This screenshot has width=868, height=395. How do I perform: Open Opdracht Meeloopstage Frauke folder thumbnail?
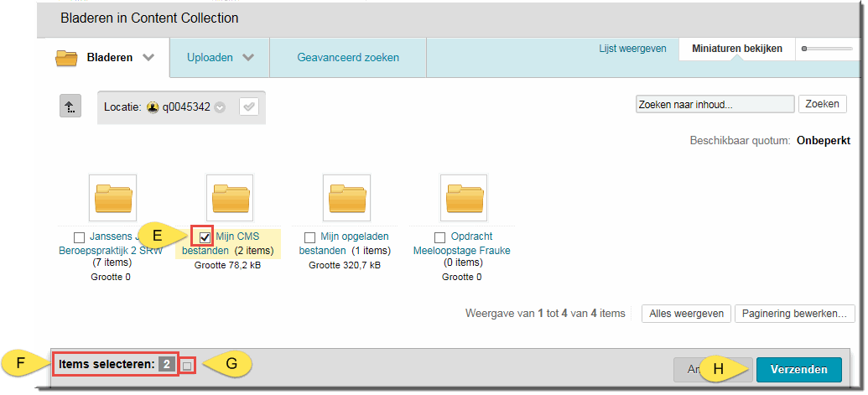[464, 199]
